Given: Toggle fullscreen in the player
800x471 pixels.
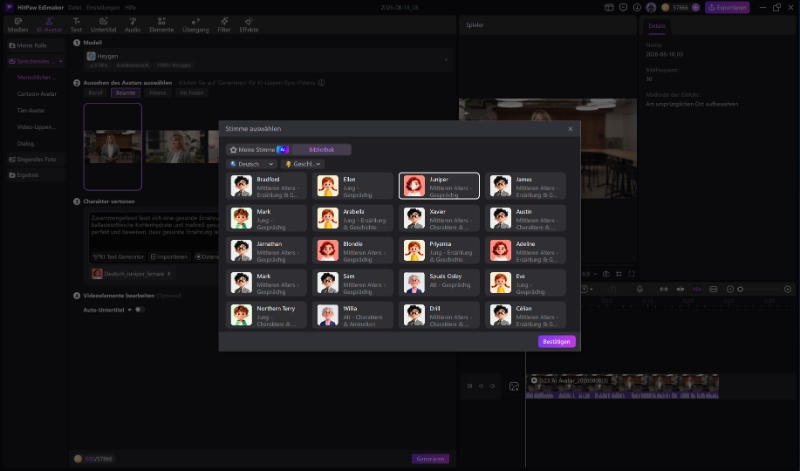Looking at the screenshot, I should click(631, 274).
